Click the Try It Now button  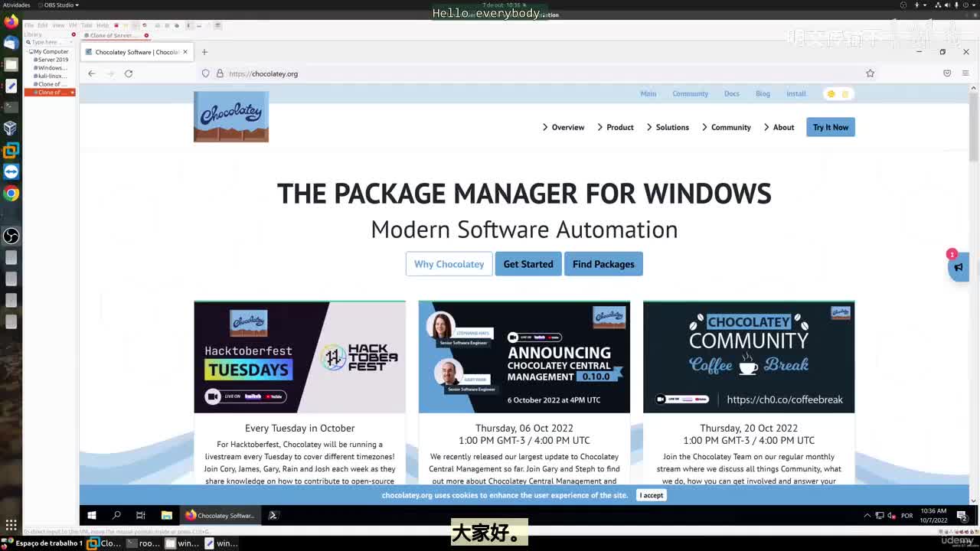pos(831,127)
